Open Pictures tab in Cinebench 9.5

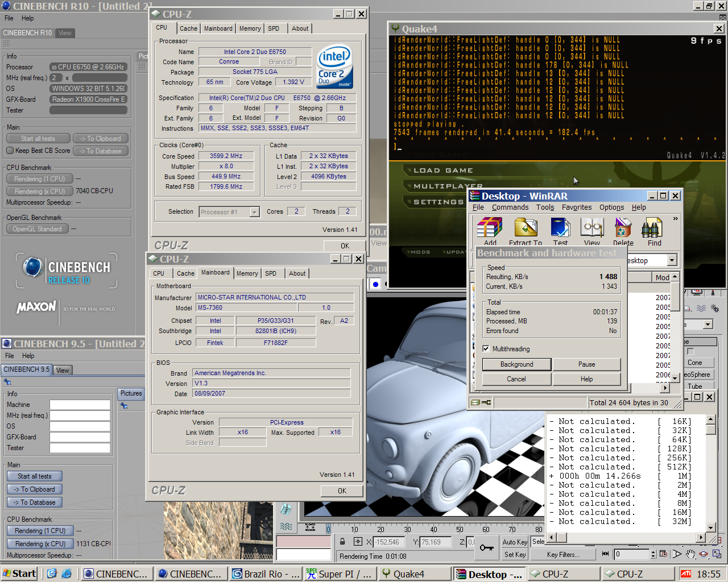click(x=131, y=393)
